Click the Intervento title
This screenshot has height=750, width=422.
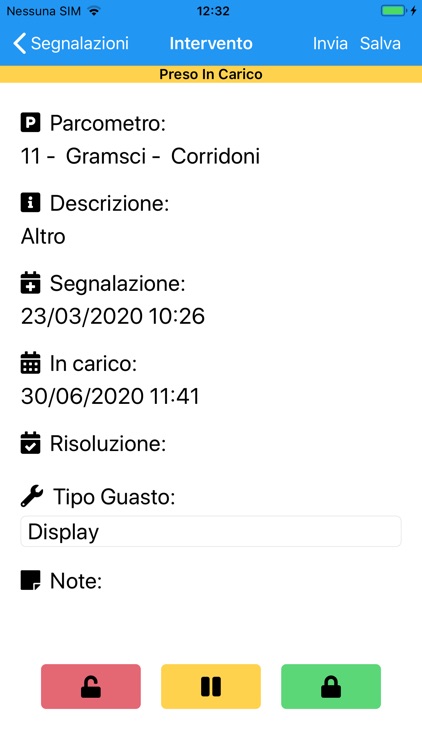[211, 44]
